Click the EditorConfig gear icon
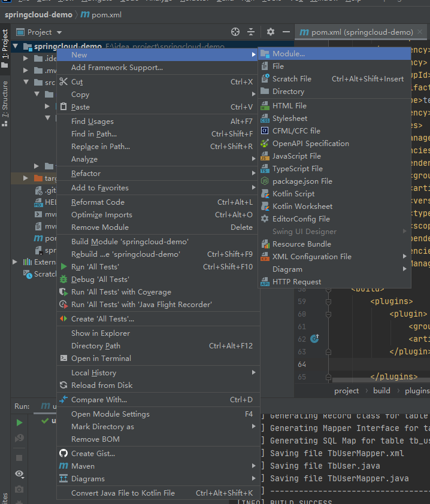 pyautogui.click(x=265, y=219)
